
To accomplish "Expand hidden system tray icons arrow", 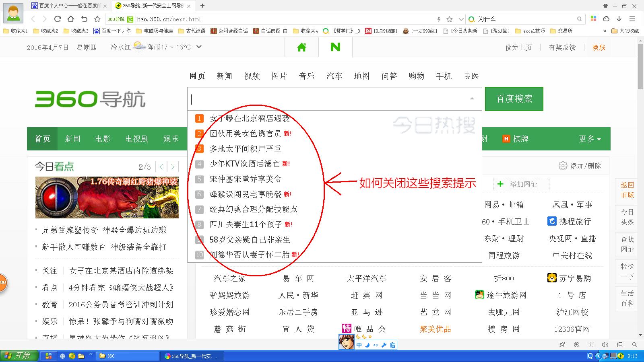I will coord(598,356).
